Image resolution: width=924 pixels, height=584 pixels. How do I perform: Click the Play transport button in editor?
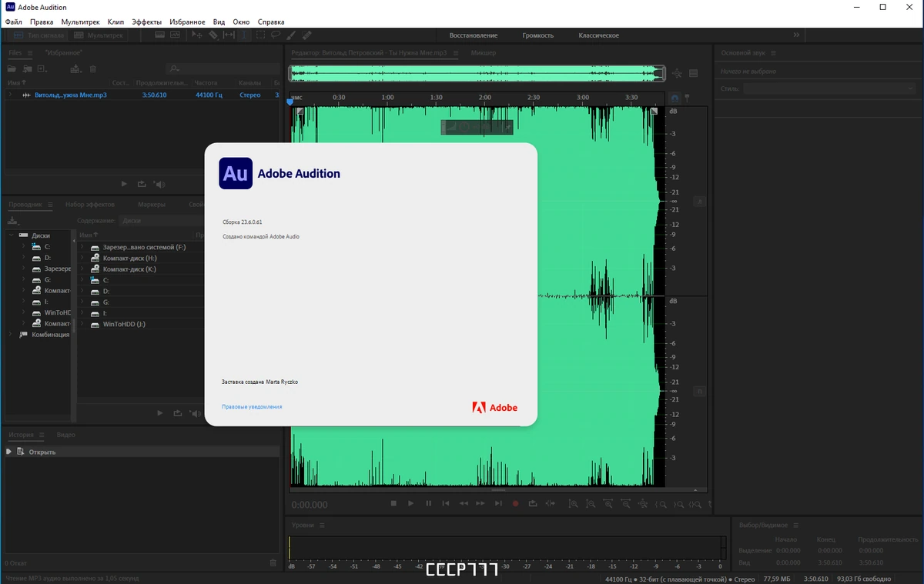coord(410,503)
